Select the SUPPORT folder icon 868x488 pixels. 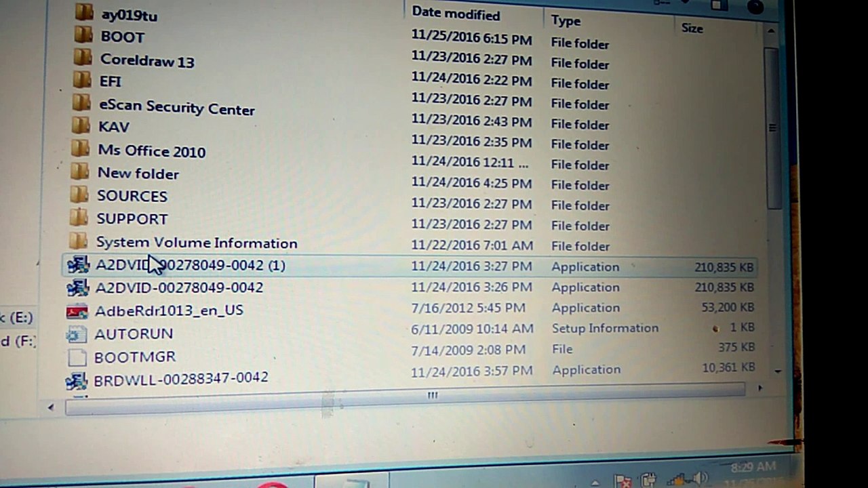tap(79, 218)
